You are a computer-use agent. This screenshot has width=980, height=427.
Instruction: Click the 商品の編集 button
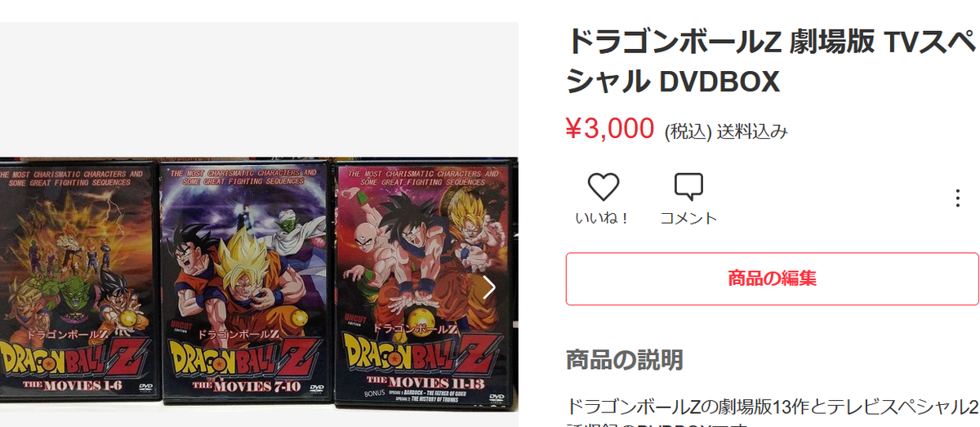click(x=773, y=278)
